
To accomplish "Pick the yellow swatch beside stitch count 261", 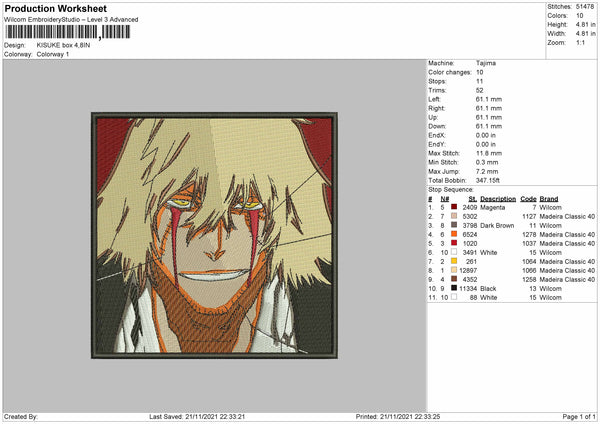I will pyautogui.click(x=454, y=261).
